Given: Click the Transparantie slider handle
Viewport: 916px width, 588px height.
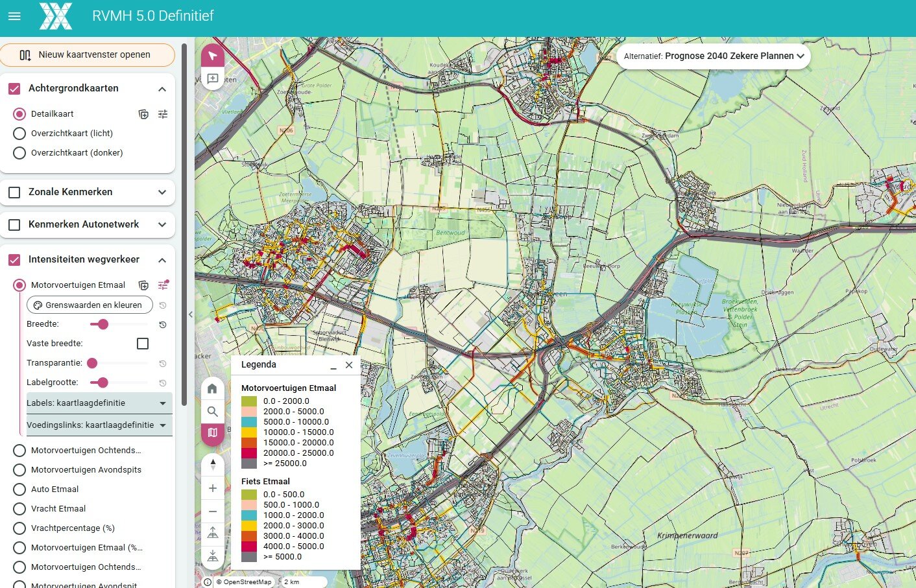Looking at the screenshot, I should click(92, 363).
